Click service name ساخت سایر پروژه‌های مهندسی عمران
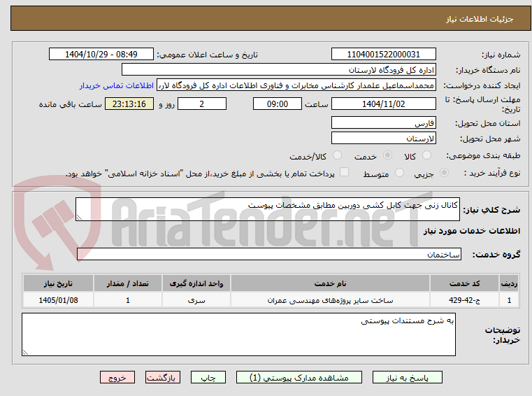532x396 pixels. pos(330,300)
